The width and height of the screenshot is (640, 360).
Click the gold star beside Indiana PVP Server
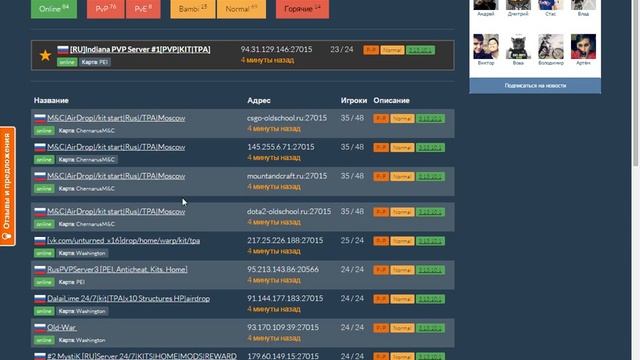tap(45, 55)
